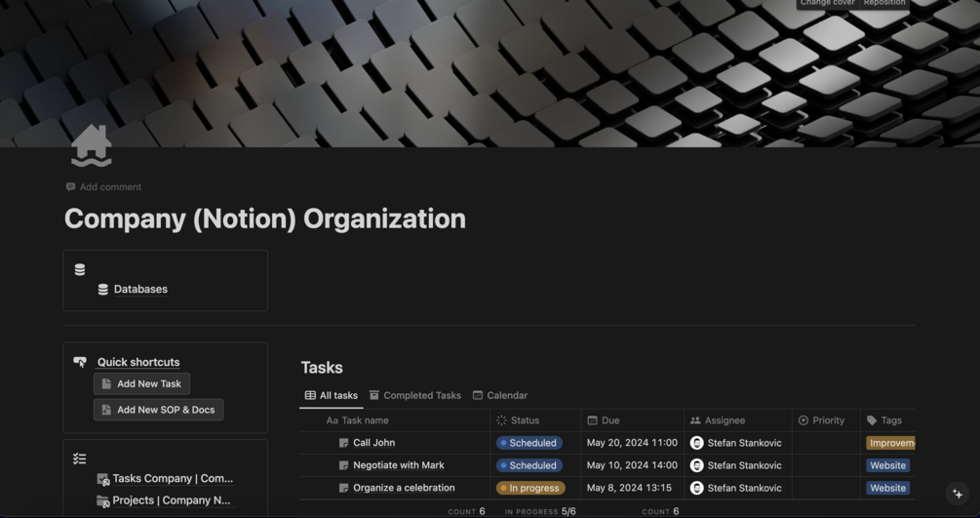Click Stefan Stankovic avatar in Organize a celebration row
Screen dimensions: 980x518
(697, 488)
